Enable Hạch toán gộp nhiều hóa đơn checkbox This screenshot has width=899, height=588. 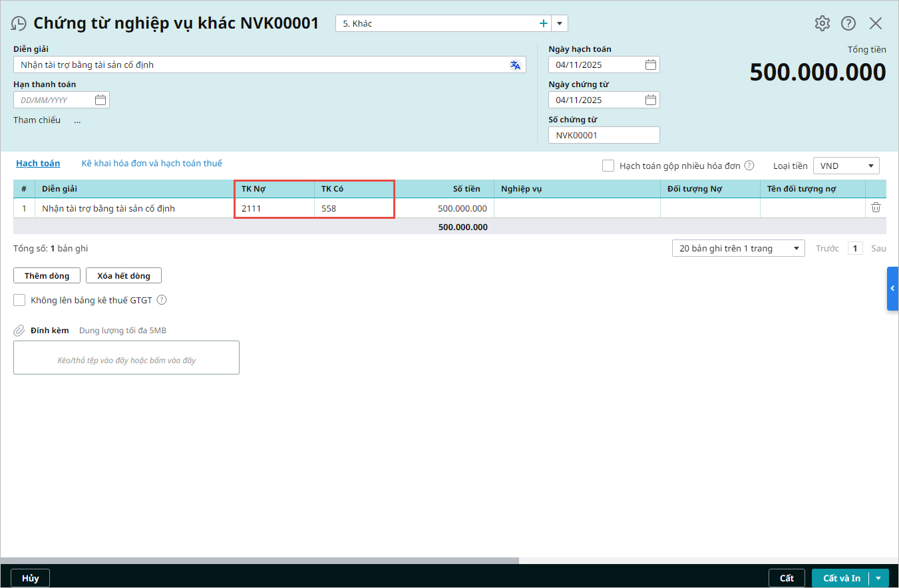[x=608, y=166]
